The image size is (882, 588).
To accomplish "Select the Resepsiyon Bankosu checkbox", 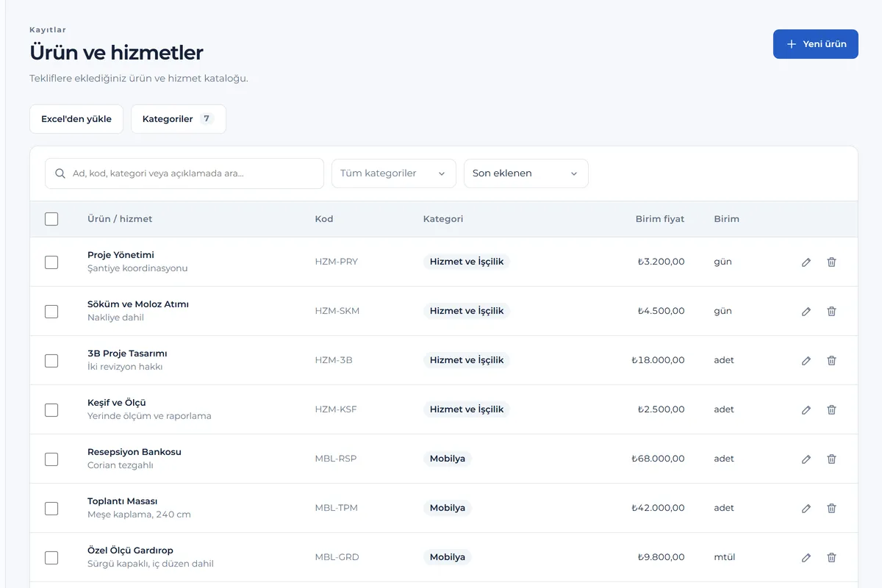I will coord(51,459).
